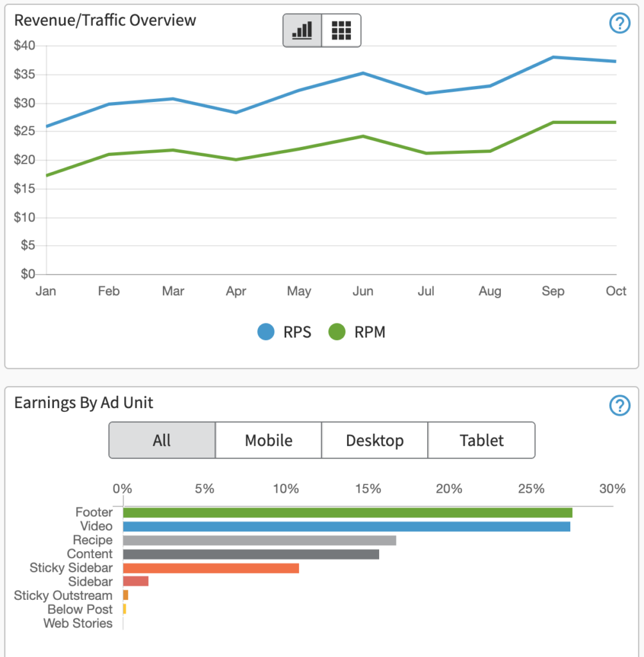The image size is (644, 657).
Task: Click the Sticky Outstream label
Action: [63, 595]
